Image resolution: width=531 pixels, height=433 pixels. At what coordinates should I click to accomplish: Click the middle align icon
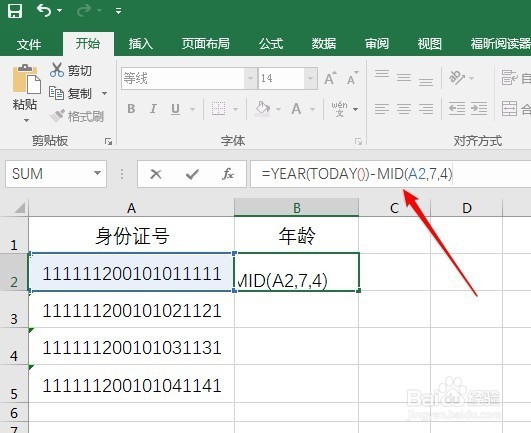pos(404,78)
